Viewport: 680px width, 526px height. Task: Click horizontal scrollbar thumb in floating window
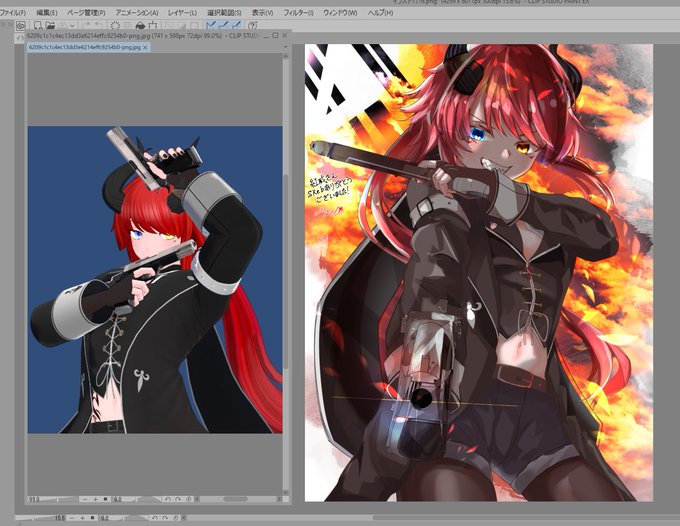pos(235,500)
